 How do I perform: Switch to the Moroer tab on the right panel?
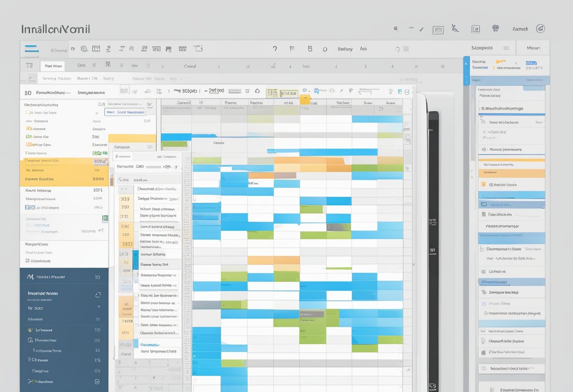coord(532,49)
